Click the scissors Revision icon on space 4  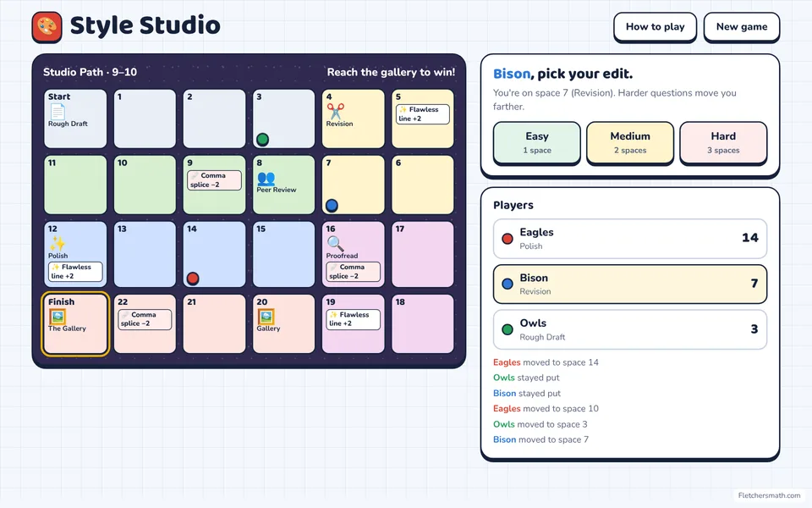tap(335, 111)
